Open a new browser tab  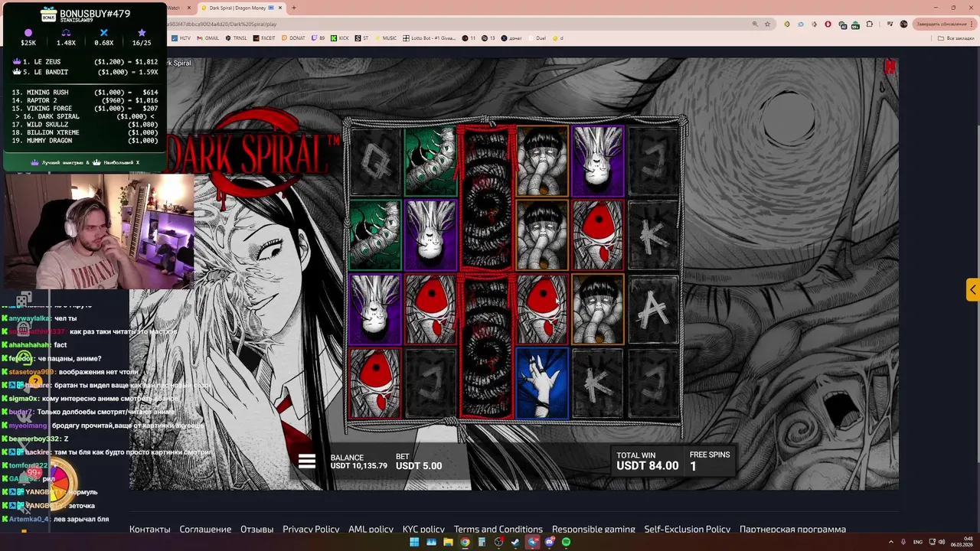click(293, 8)
